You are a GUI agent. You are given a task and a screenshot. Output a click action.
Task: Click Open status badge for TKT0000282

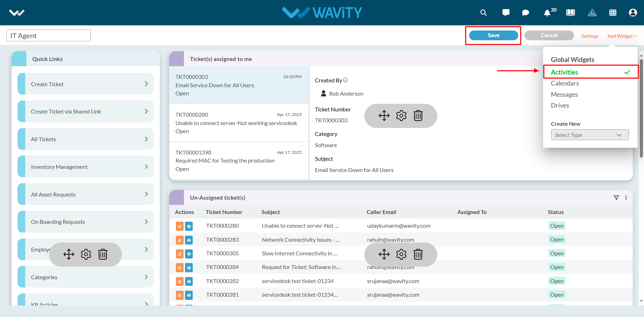[x=557, y=281]
